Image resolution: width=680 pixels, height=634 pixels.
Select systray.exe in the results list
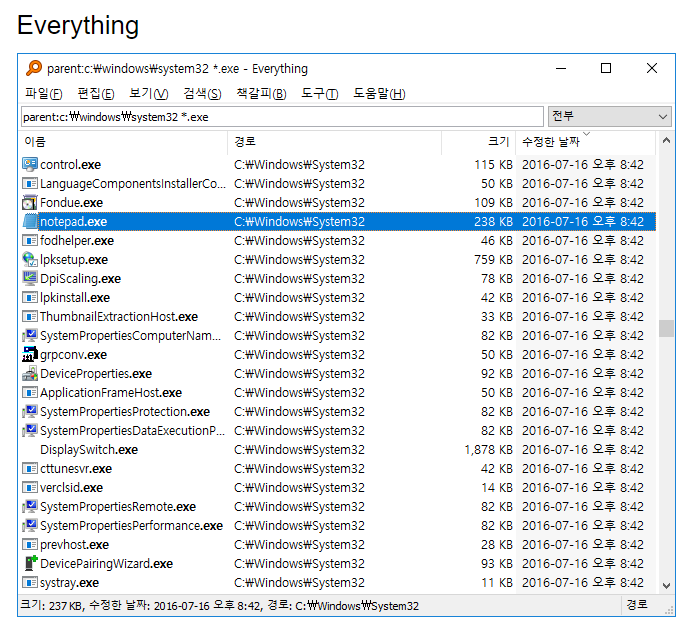tap(69, 582)
